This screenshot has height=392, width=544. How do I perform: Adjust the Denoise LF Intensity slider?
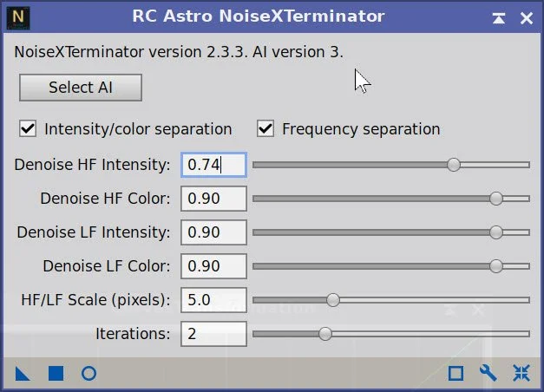click(x=496, y=232)
